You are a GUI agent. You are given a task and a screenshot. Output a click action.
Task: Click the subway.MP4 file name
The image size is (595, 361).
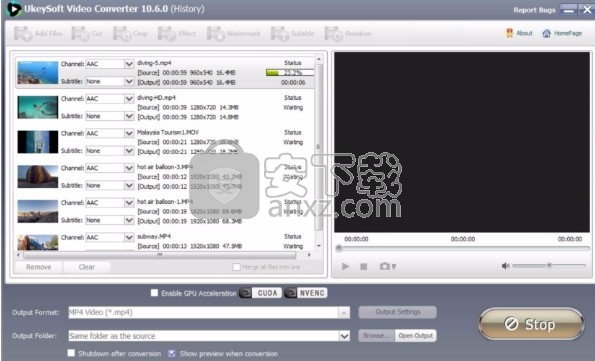click(x=154, y=236)
